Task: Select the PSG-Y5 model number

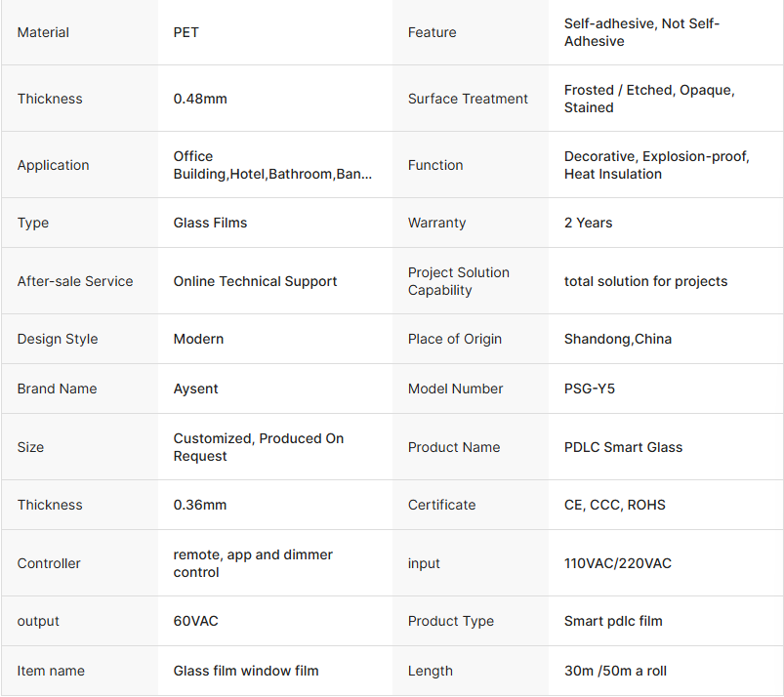Action: tap(589, 389)
